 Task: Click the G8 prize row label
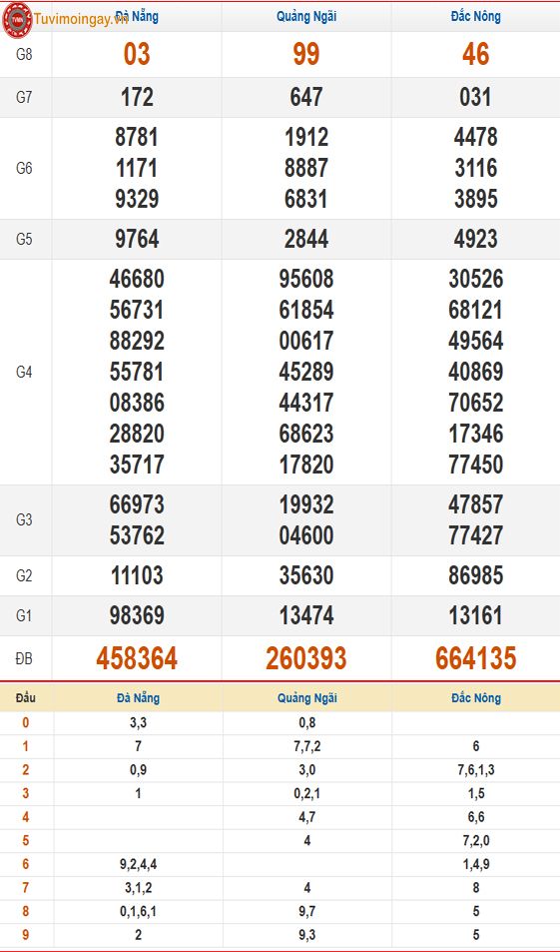(24, 55)
